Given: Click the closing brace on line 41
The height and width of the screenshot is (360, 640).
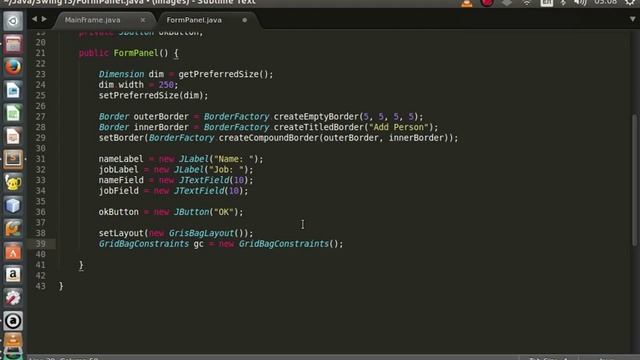Looking at the screenshot, I should click(x=81, y=265).
